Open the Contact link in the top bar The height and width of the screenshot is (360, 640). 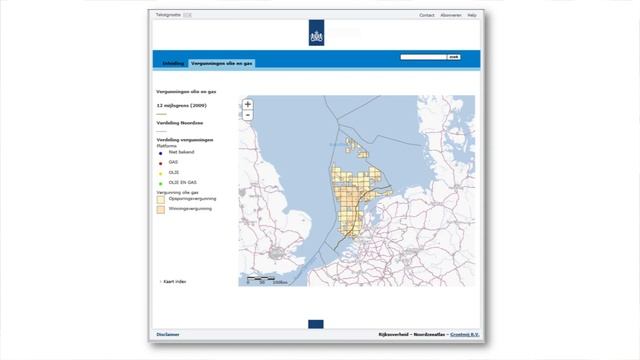point(427,15)
